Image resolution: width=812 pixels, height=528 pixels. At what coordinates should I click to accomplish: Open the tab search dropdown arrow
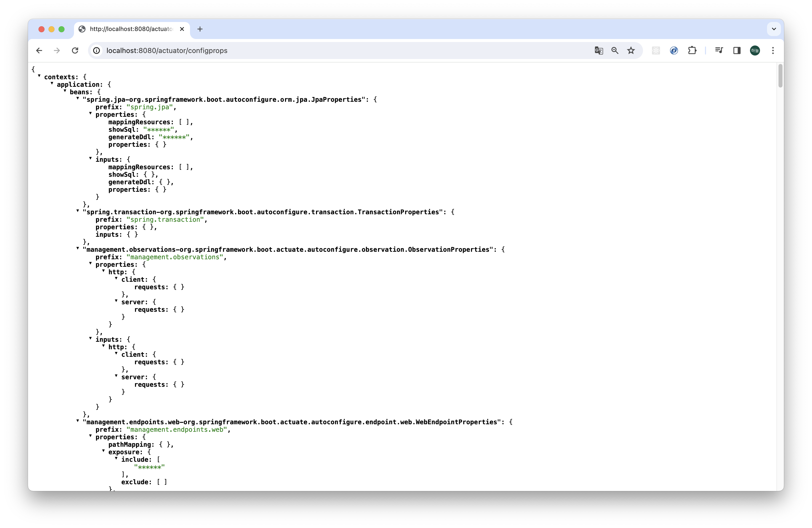click(774, 29)
